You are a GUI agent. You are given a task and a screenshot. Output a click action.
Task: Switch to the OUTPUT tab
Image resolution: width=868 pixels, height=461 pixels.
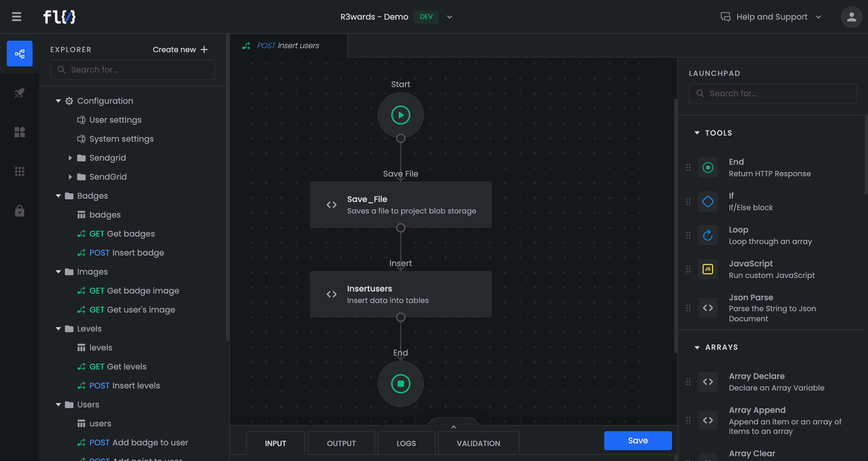click(341, 443)
